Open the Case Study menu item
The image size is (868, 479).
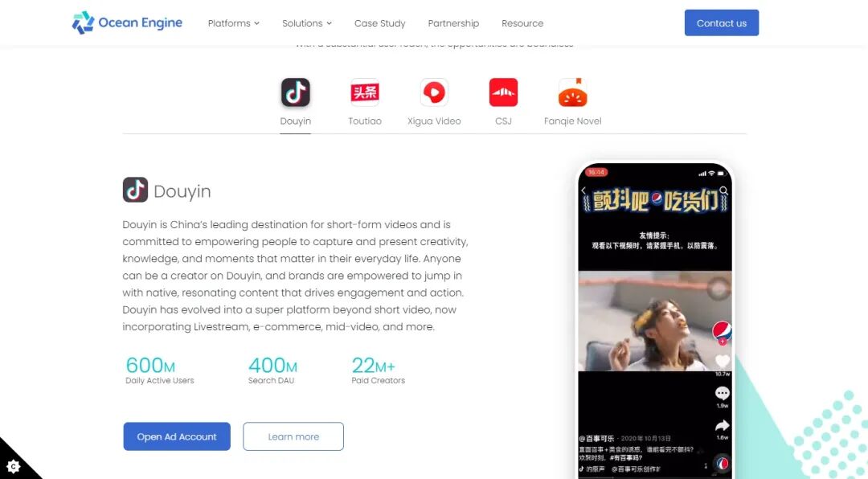[379, 23]
